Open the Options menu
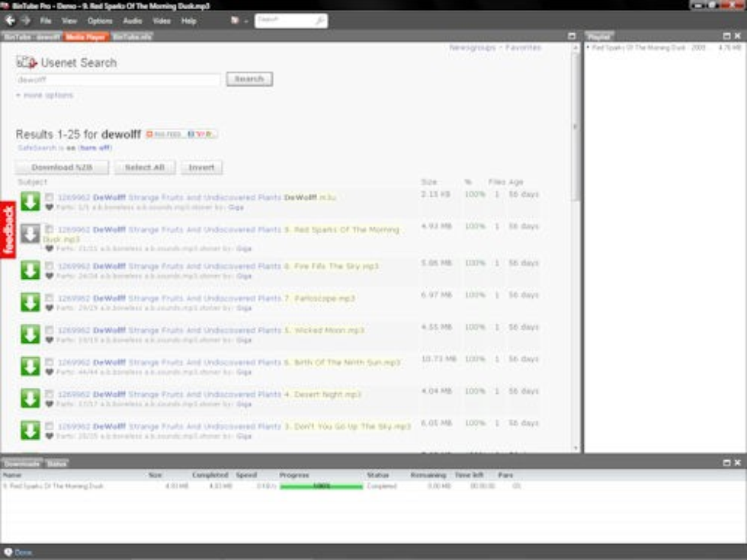The height and width of the screenshot is (560, 747). point(100,21)
